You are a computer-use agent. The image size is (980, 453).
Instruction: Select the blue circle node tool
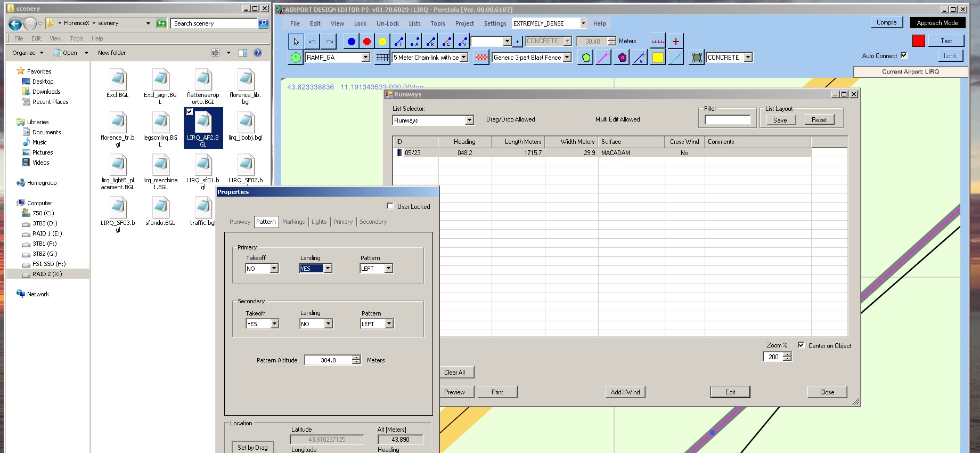click(x=351, y=42)
